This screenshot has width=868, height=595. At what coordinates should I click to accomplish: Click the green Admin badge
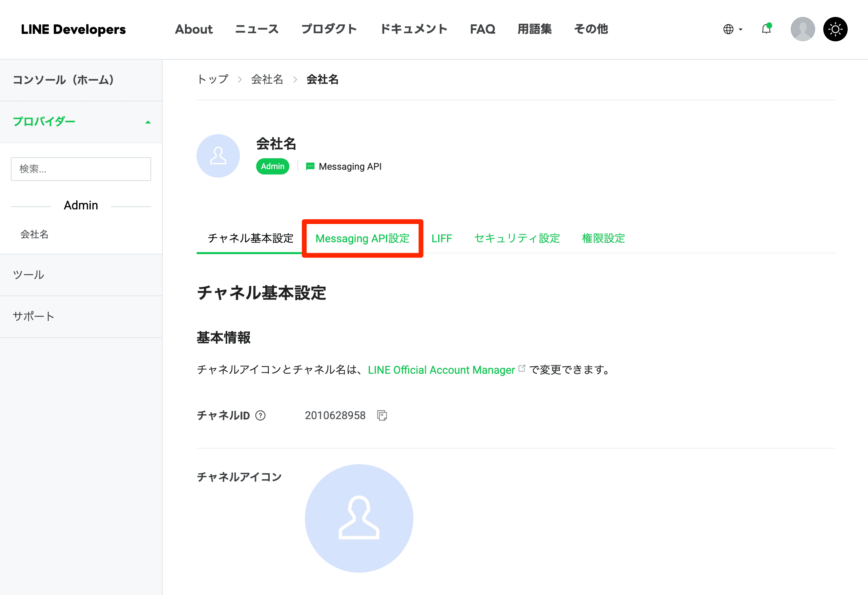273,166
